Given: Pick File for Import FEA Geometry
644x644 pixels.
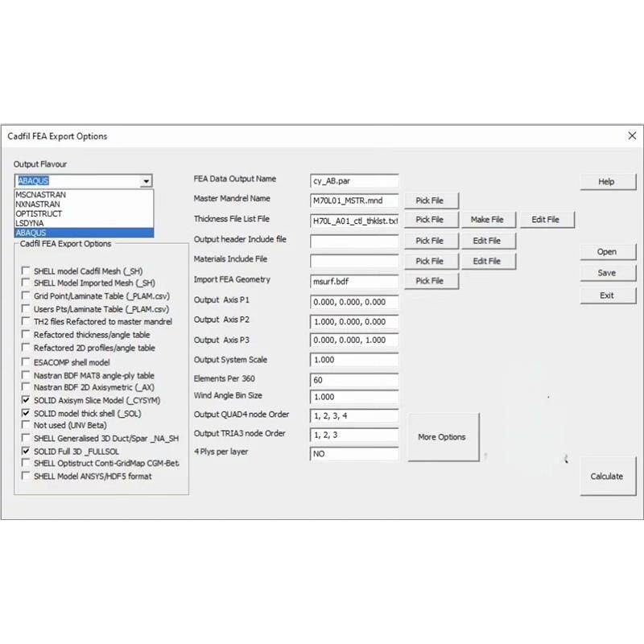Looking at the screenshot, I should (x=431, y=281).
